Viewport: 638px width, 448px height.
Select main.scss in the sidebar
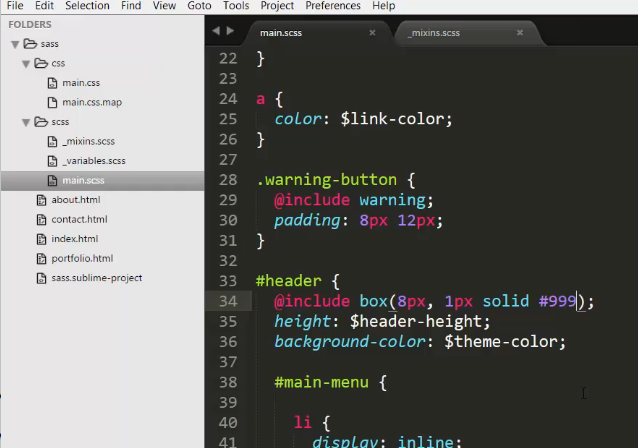point(83,181)
